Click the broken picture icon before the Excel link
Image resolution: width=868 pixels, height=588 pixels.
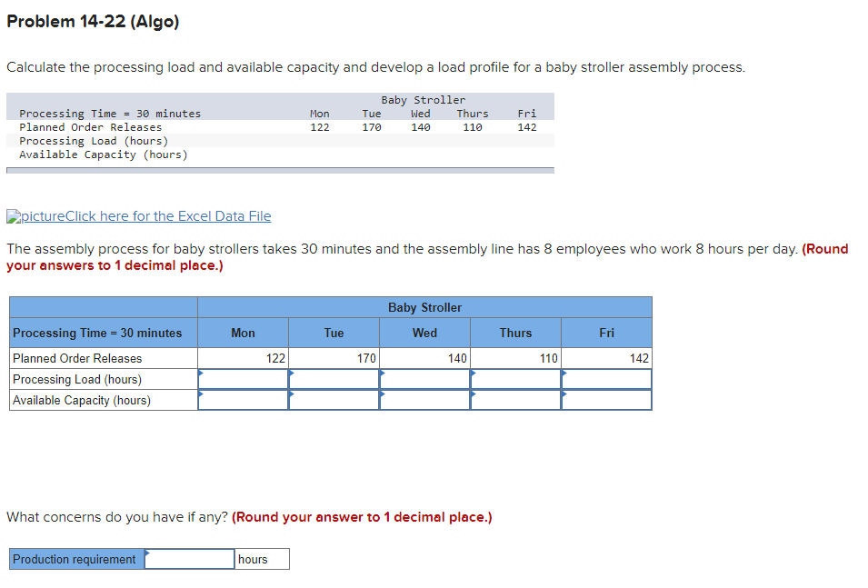[13, 215]
